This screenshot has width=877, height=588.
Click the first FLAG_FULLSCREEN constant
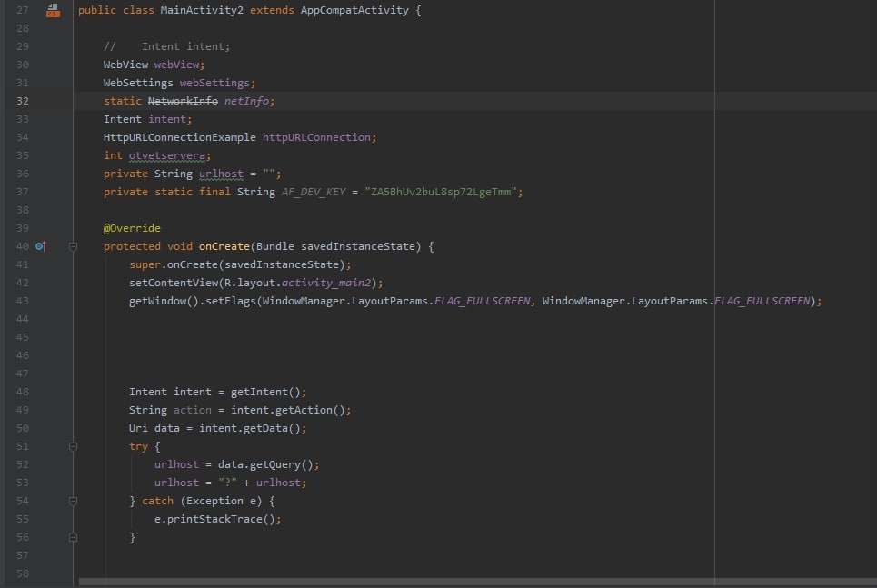click(x=483, y=301)
